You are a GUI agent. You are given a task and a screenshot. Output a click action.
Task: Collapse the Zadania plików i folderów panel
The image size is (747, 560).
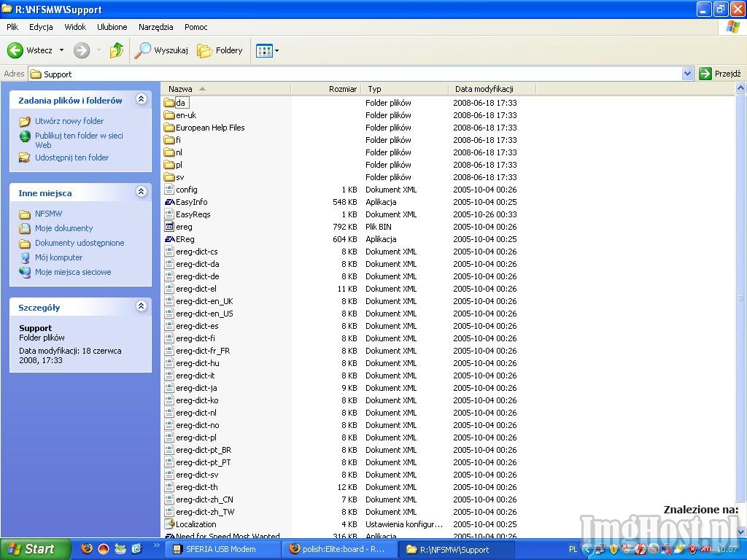141,99
